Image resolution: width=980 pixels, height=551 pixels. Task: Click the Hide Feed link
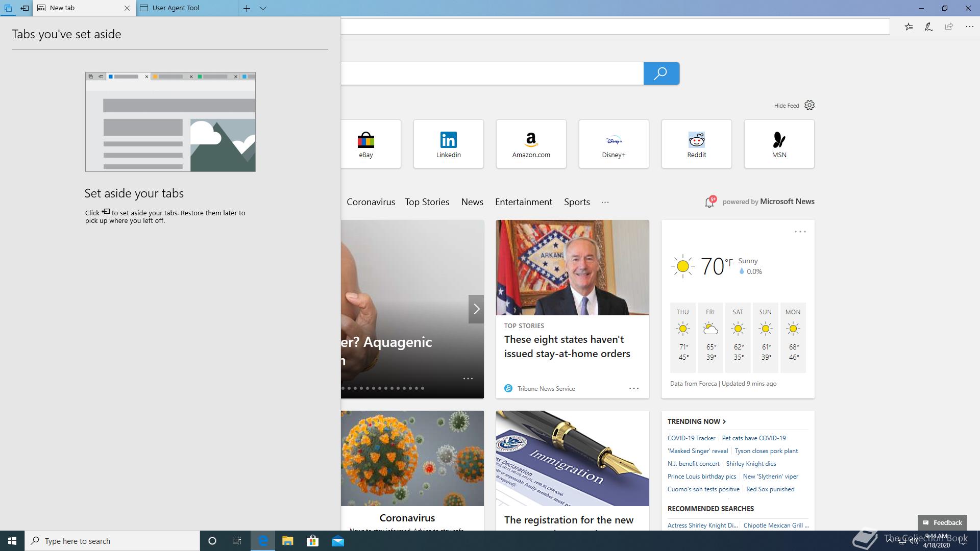[x=787, y=106]
